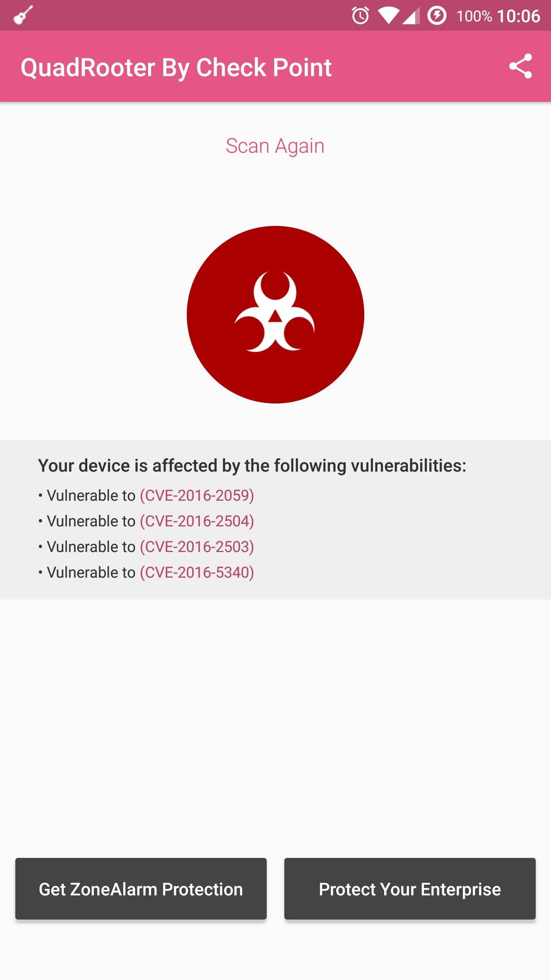Tap the 'Your device is affected' heading
The width and height of the screenshot is (551, 980).
pyautogui.click(x=252, y=465)
